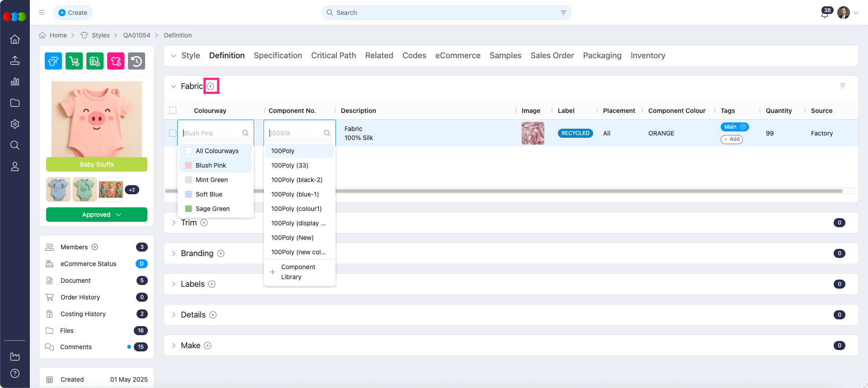Screen dimensions: 868x388
Task: Toggle the select-all header checkbox
Action: (172, 111)
